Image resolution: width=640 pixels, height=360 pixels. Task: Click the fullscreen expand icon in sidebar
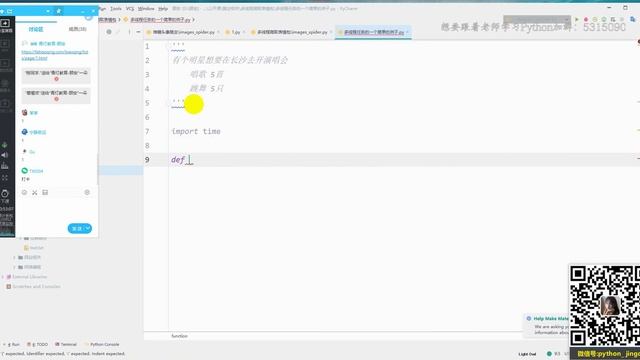pyautogui.click(x=4, y=178)
